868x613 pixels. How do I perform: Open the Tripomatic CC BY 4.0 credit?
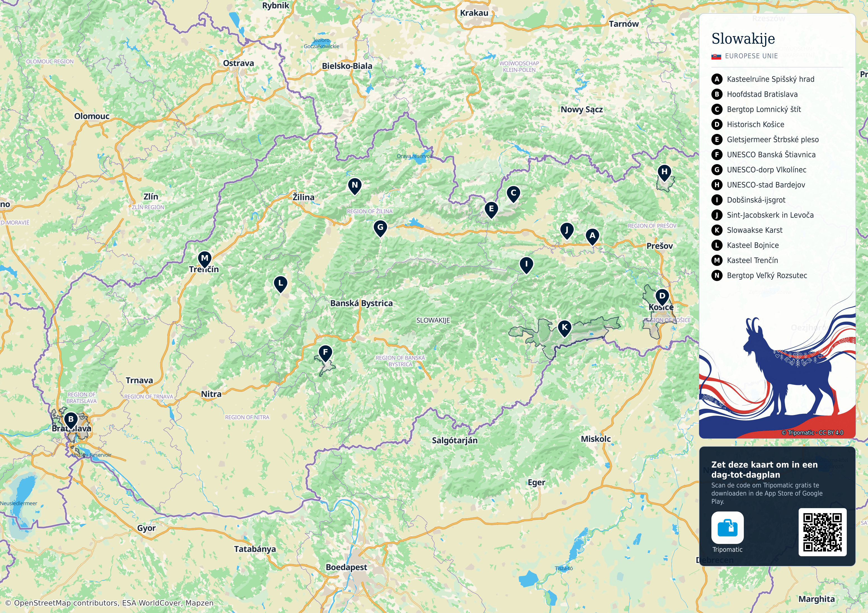point(812,433)
